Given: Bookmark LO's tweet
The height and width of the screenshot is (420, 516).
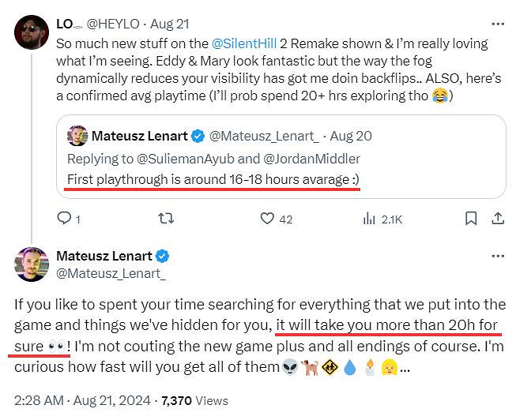Looking at the screenshot, I should tap(470, 218).
